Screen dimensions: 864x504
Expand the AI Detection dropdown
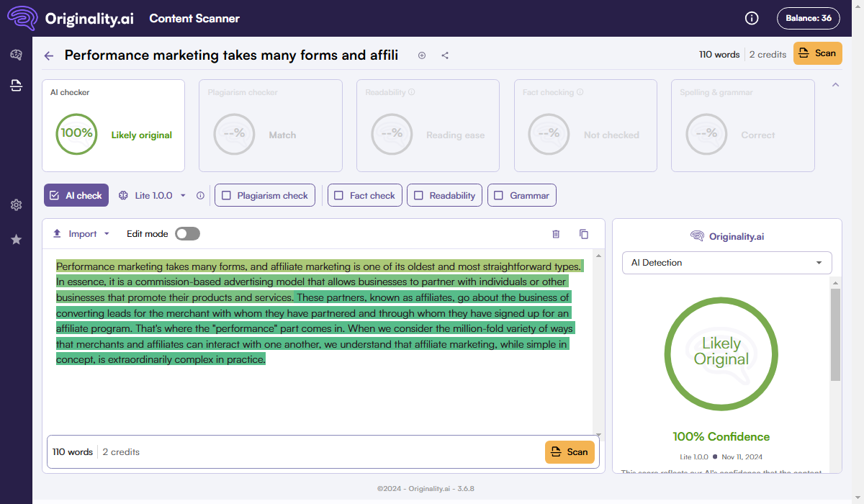tap(726, 263)
